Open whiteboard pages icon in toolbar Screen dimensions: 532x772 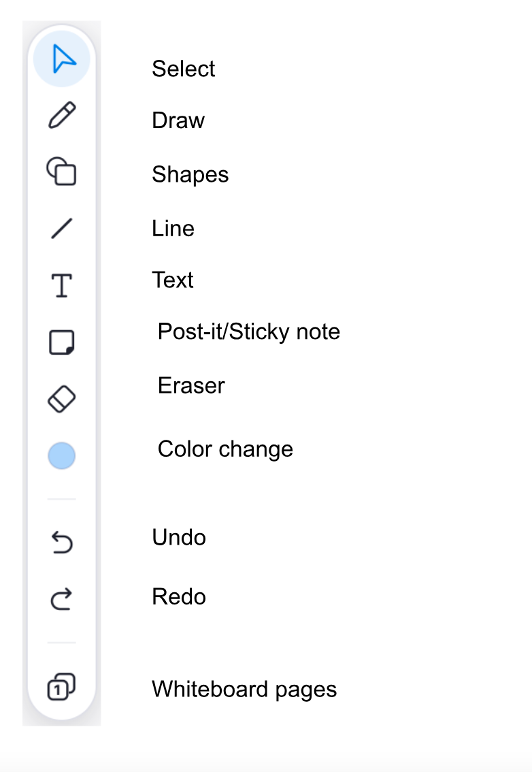(61, 686)
